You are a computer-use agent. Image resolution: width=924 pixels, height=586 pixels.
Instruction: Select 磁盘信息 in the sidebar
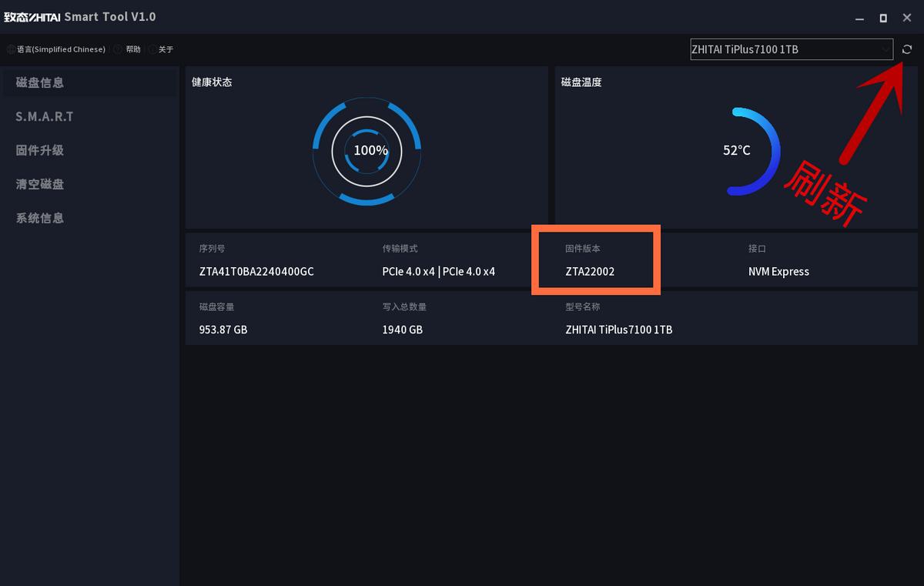point(39,82)
